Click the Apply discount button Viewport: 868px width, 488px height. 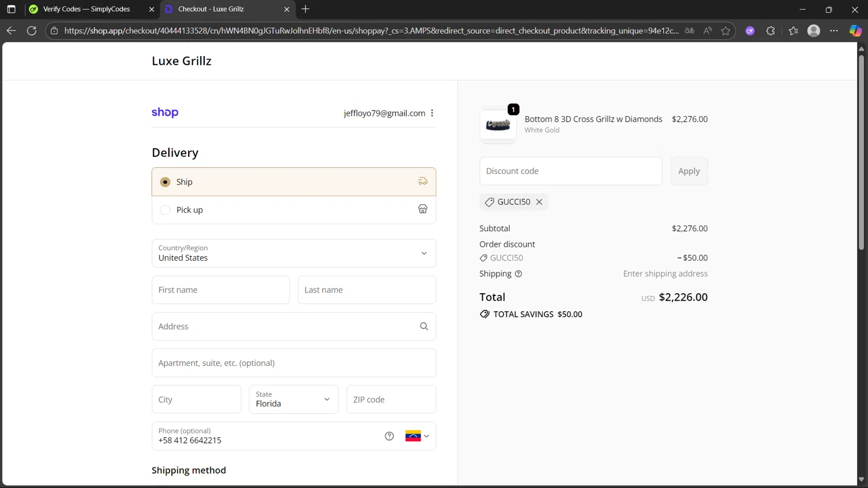click(689, 171)
